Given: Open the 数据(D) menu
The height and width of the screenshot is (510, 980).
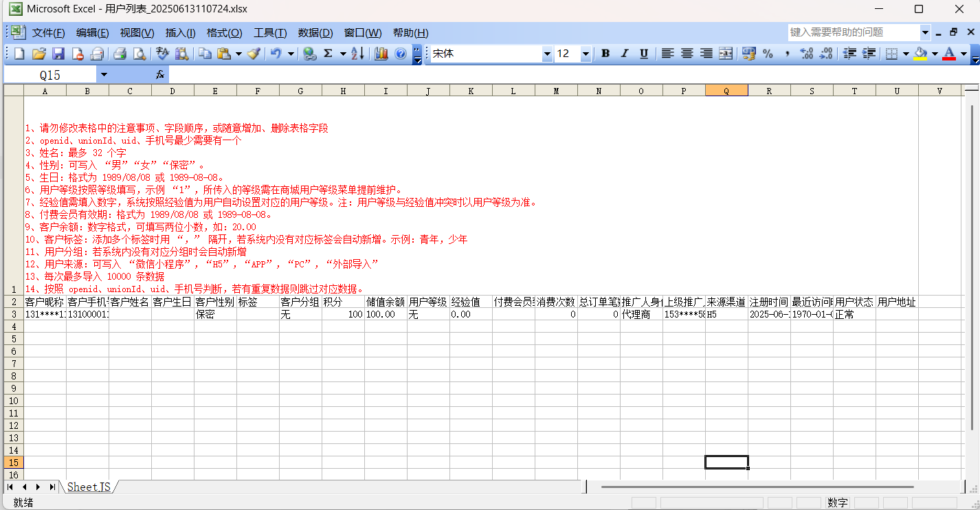Looking at the screenshot, I should click(315, 32).
